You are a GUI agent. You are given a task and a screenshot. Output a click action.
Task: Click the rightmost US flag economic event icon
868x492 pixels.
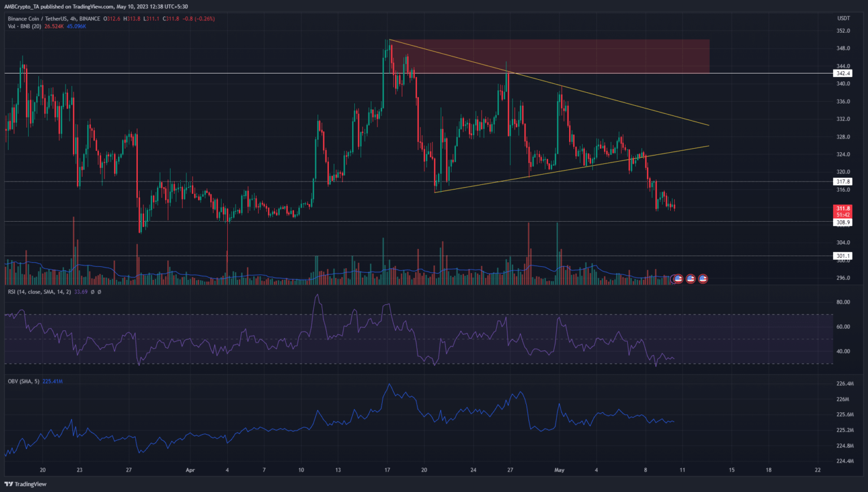point(703,279)
